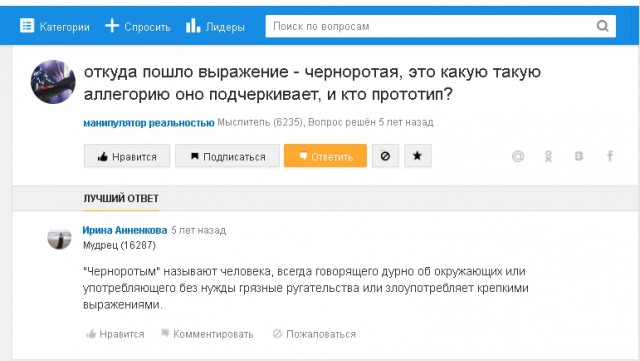
Task: Open Ирина Анненкова profile link
Action: click(x=124, y=230)
